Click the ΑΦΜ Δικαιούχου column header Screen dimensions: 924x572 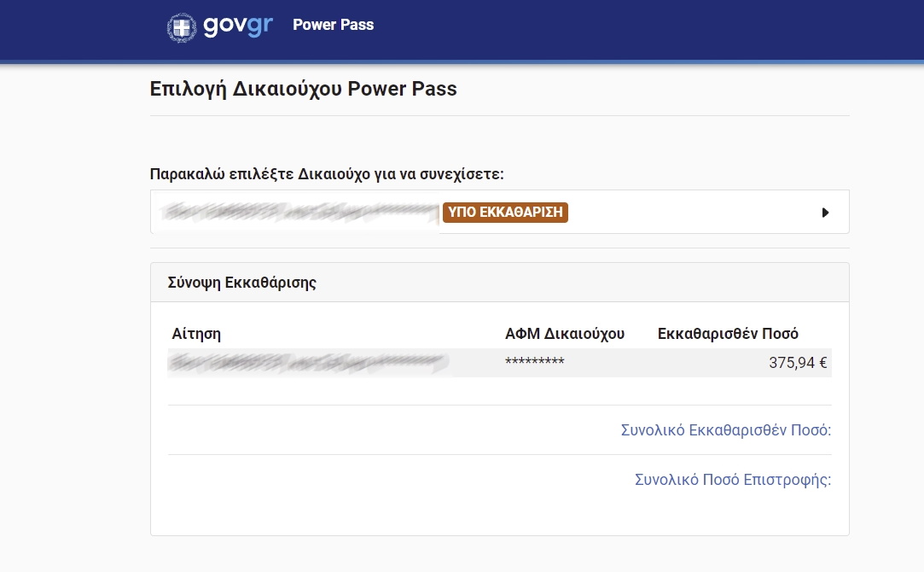pos(565,334)
